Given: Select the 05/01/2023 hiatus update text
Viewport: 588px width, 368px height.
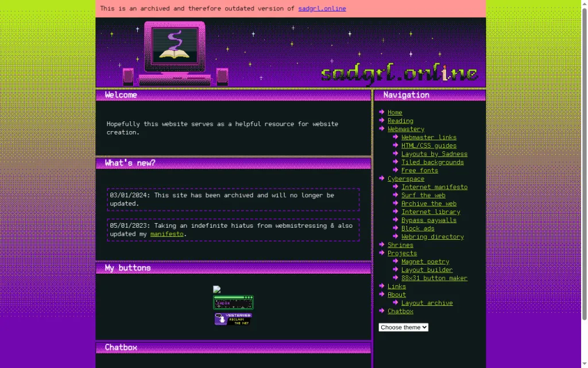Looking at the screenshot, I should pos(231,229).
